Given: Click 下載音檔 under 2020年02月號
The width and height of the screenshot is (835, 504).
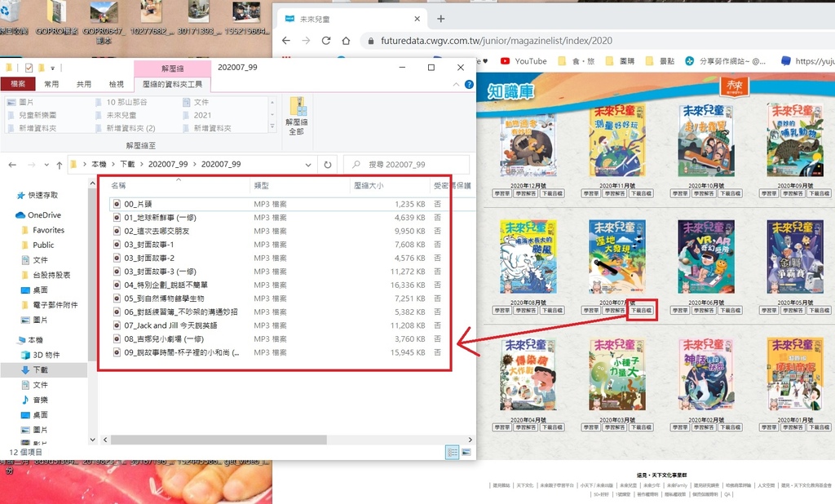Looking at the screenshot, I should 730,427.
